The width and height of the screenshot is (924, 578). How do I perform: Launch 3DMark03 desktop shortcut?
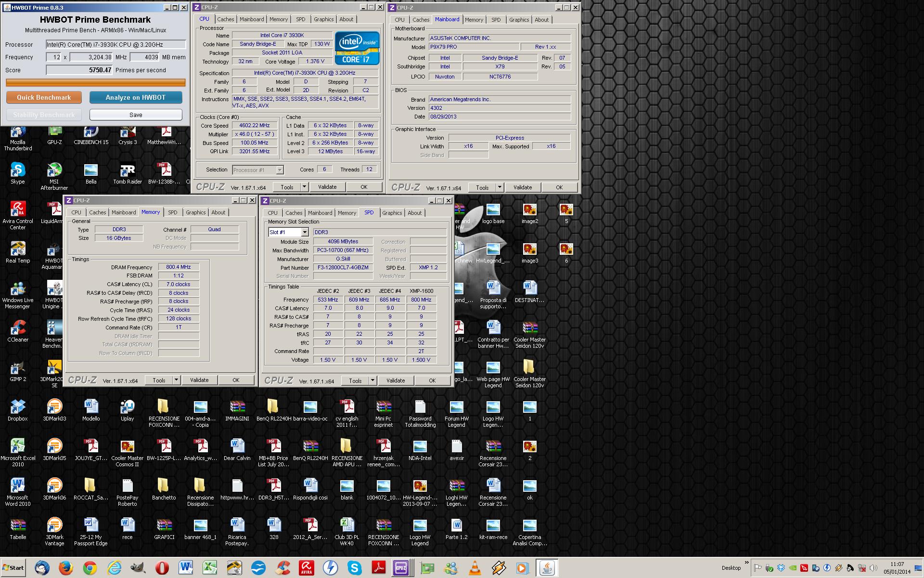(54, 410)
